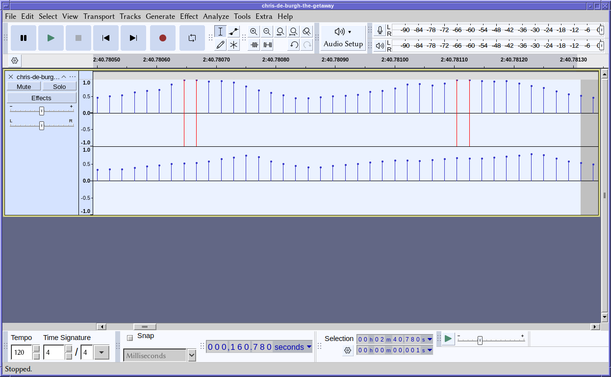Click the track gain slider handle
611x377 pixels.
point(41,111)
